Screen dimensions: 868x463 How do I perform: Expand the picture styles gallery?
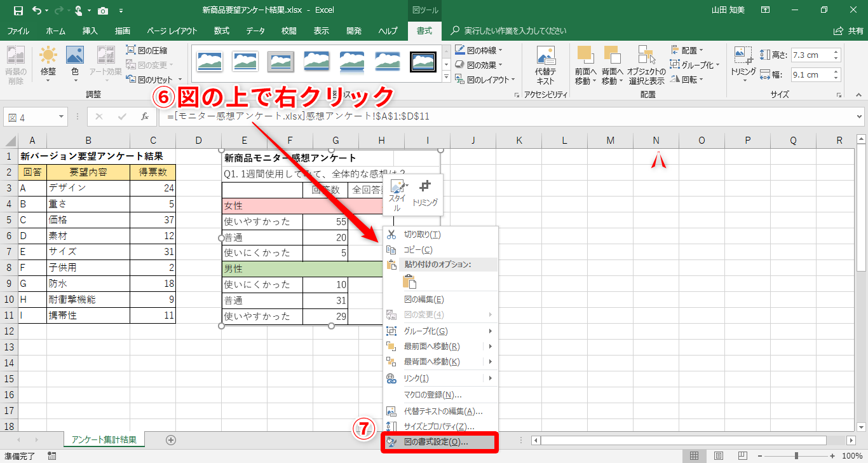click(x=445, y=78)
